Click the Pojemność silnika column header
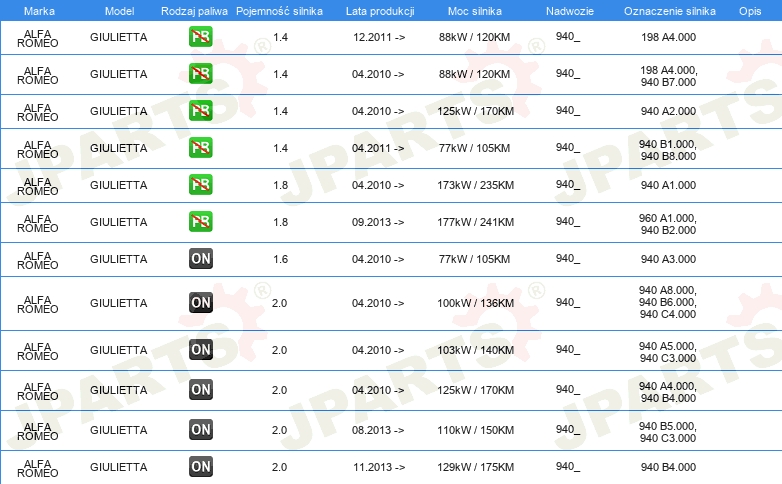This screenshot has width=782, height=484. pos(279,11)
